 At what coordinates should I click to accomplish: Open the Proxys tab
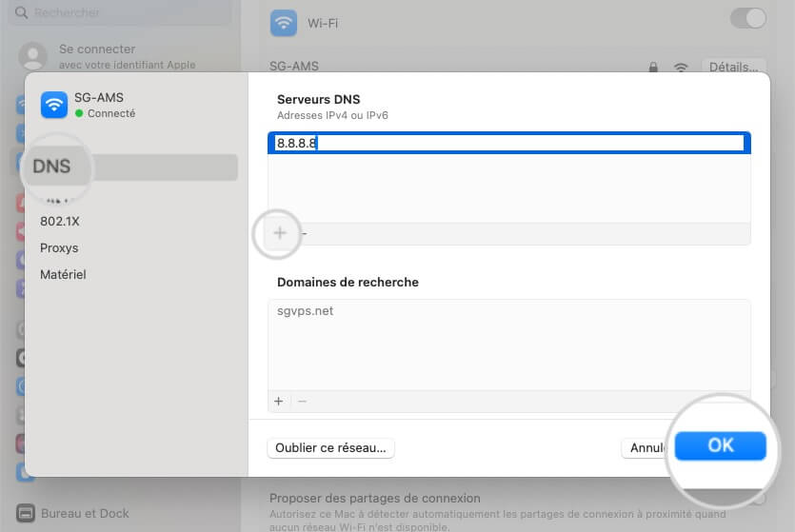(59, 248)
